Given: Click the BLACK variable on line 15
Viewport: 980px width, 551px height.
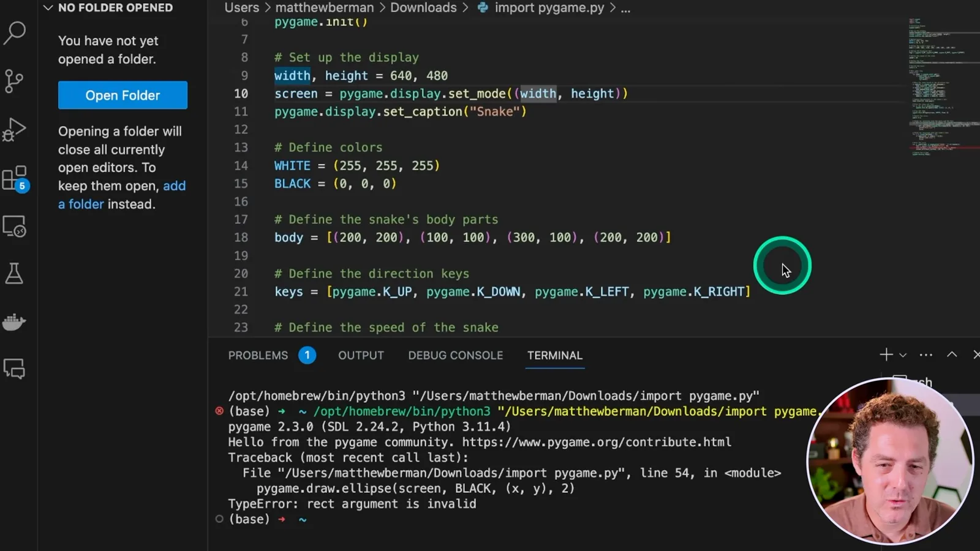Looking at the screenshot, I should pyautogui.click(x=292, y=184).
